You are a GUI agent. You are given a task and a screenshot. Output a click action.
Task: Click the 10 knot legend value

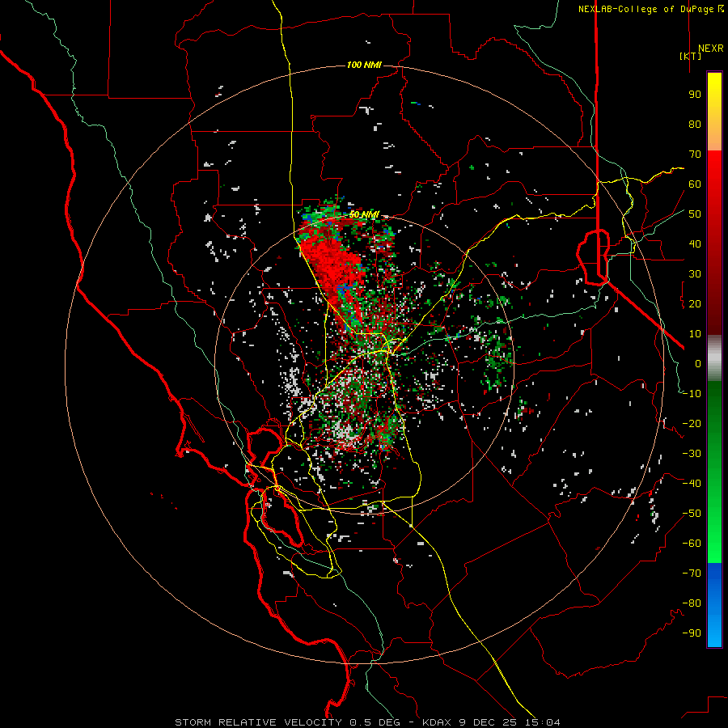tap(695, 334)
